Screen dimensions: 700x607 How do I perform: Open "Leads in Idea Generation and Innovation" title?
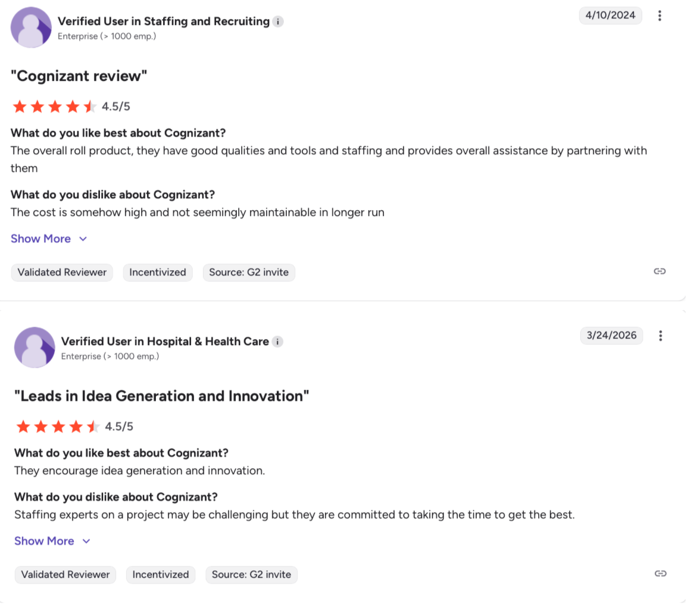162,396
